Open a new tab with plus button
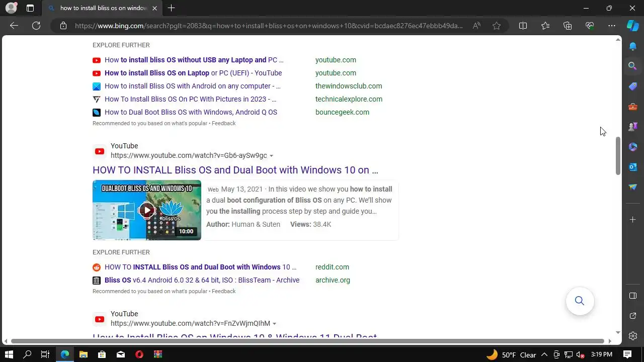The width and height of the screenshot is (644, 362). 171,8
